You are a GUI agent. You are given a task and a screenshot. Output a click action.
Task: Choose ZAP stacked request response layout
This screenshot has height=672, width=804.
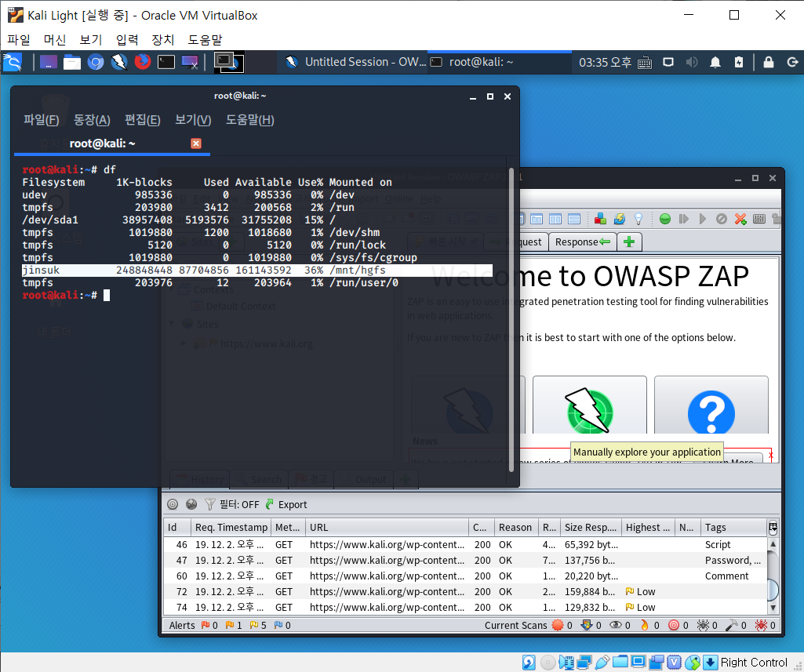(574, 220)
